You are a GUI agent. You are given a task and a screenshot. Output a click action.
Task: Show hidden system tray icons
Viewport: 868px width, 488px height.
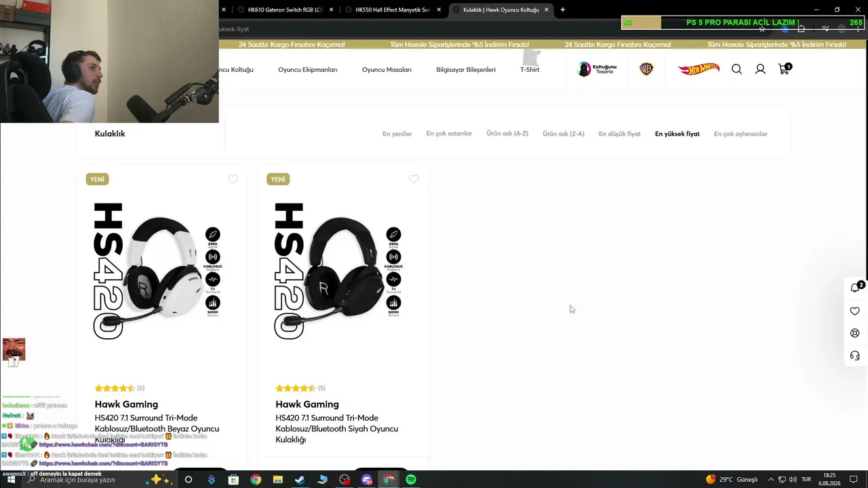pyautogui.click(x=770, y=480)
